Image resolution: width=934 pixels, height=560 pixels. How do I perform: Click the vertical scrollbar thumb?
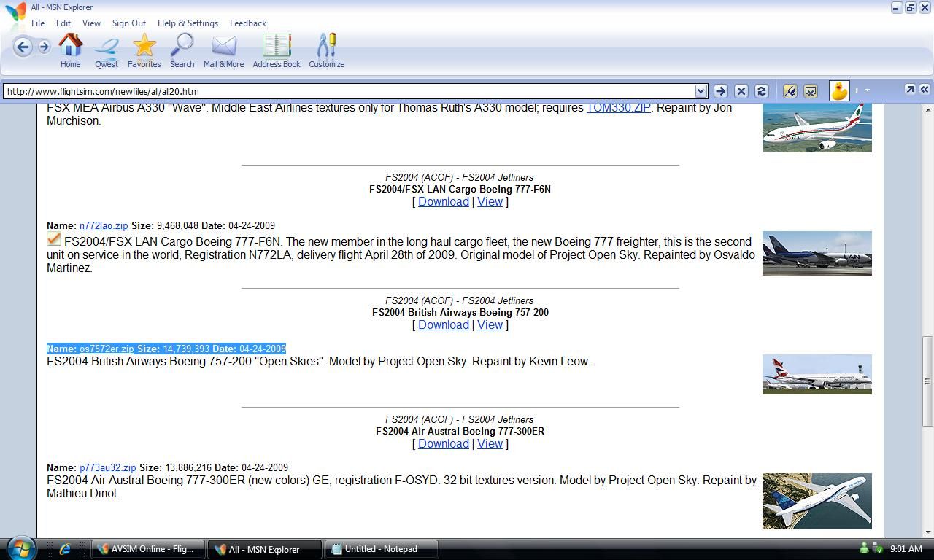point(928,381)
